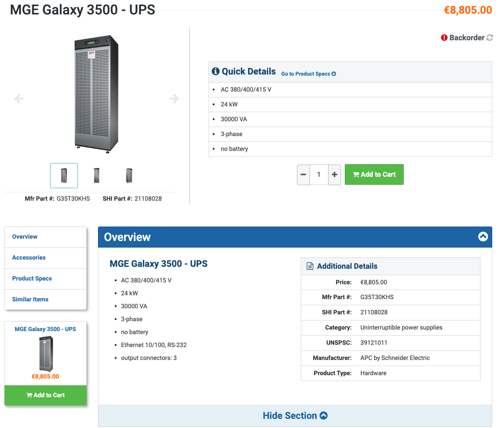Click the Price value in Additional Details
Screen dimensions: 504x428
pyautogui.click(x=374, y=282)
